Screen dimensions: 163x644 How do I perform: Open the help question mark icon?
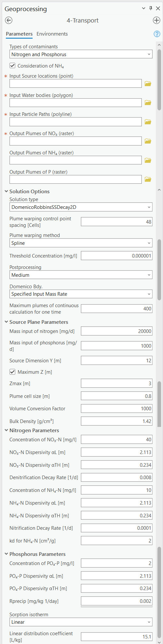coord(157,34)
